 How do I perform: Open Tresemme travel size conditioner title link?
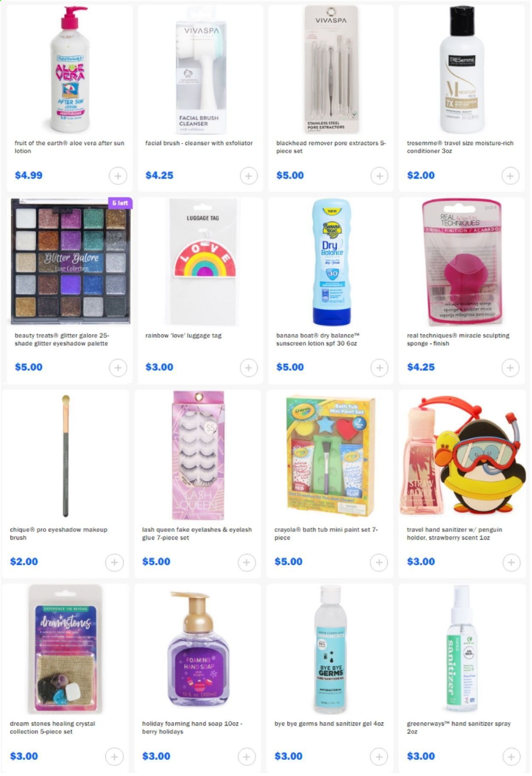click(x=460, y=147)
